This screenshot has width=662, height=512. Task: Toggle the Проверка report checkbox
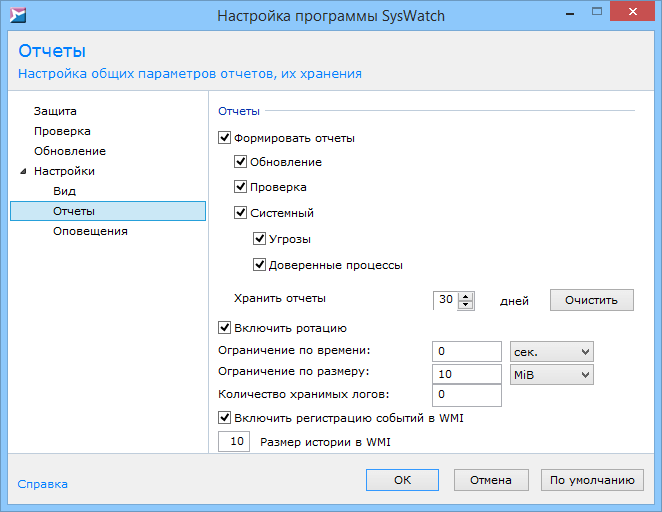tap(240, 187)
